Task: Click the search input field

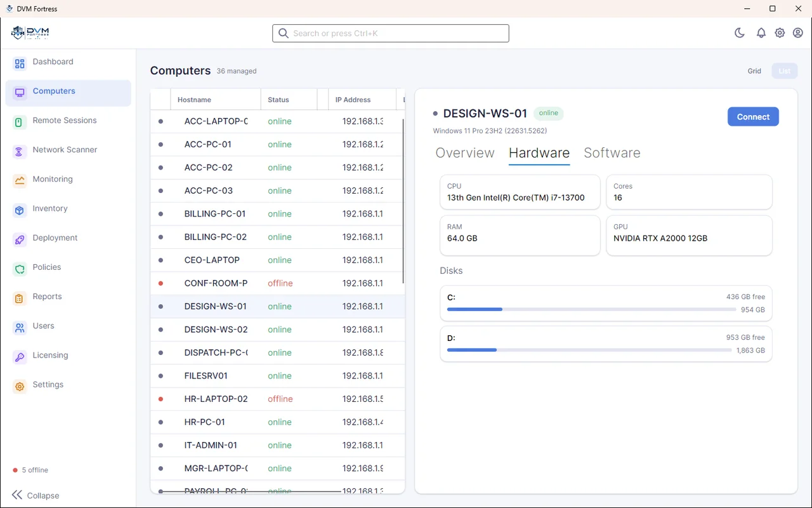Action: (391, 33)
